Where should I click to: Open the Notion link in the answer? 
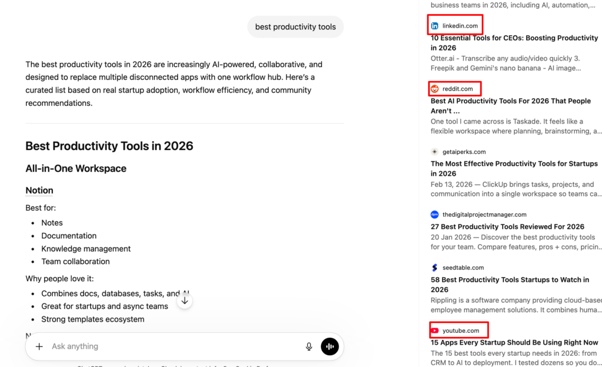(39, 190)
